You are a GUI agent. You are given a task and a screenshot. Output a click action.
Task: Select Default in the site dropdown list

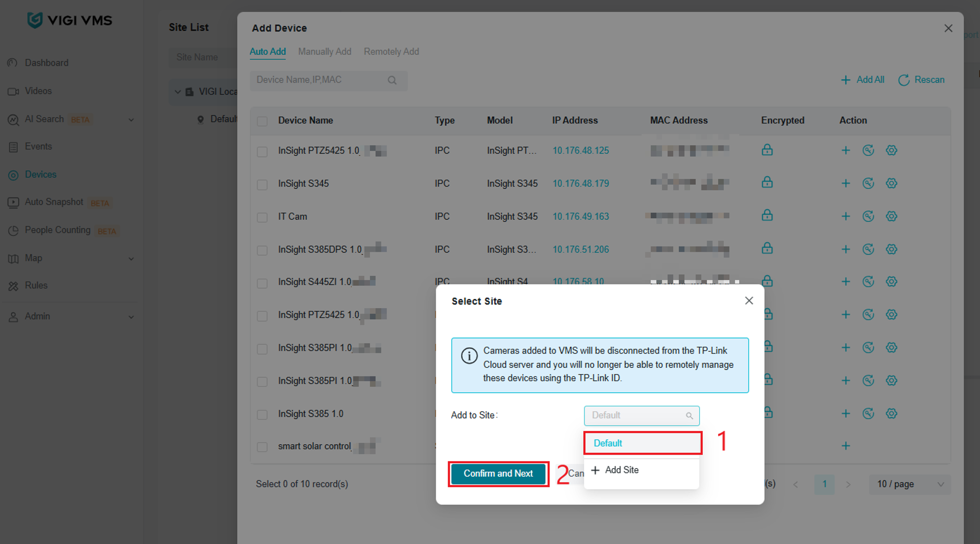click(643, 443)
